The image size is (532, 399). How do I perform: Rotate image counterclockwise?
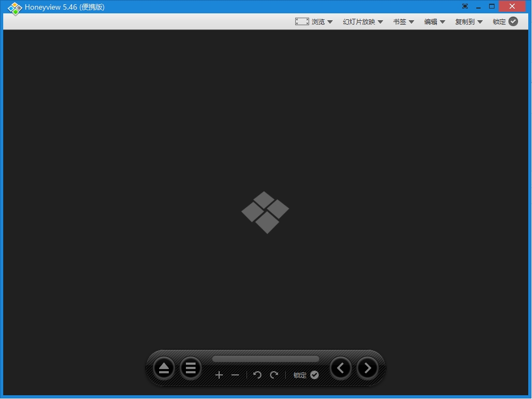tap(257, 375)
